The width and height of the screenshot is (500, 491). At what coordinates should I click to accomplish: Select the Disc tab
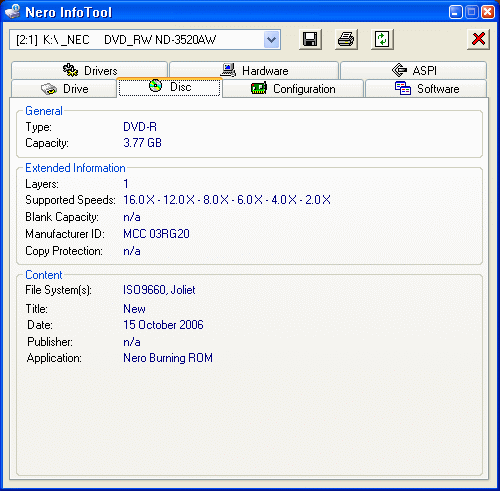(170, 87)
